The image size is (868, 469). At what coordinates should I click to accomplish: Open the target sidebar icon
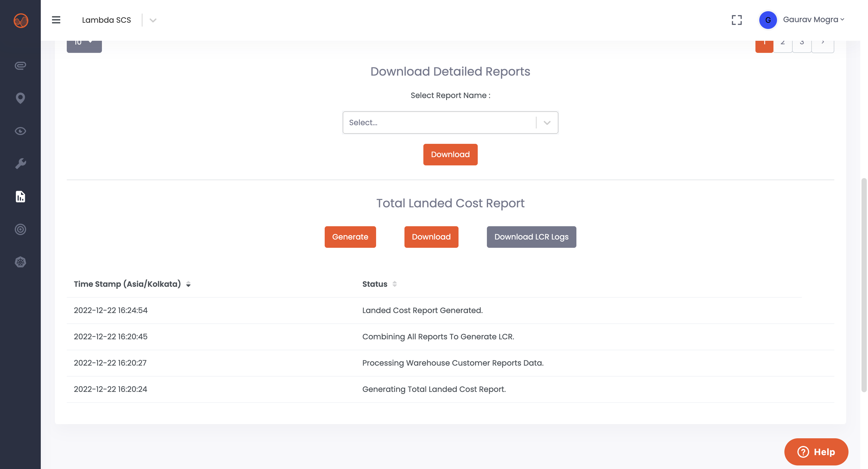[x=21, y=229]
